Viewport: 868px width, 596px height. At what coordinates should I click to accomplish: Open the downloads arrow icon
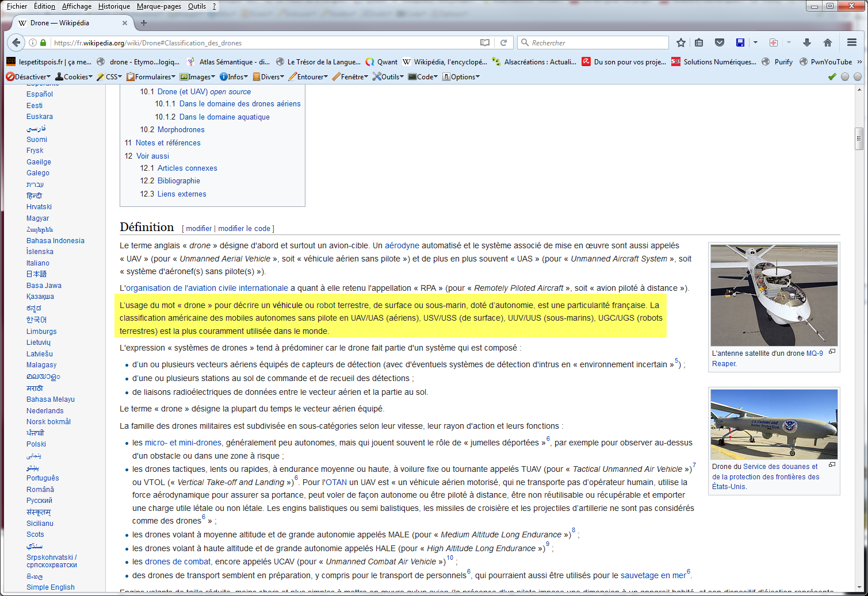[807, 43]
